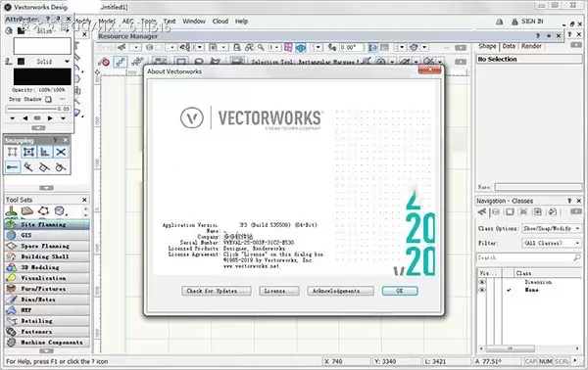Click the black pen color swatch

[42, 76]
